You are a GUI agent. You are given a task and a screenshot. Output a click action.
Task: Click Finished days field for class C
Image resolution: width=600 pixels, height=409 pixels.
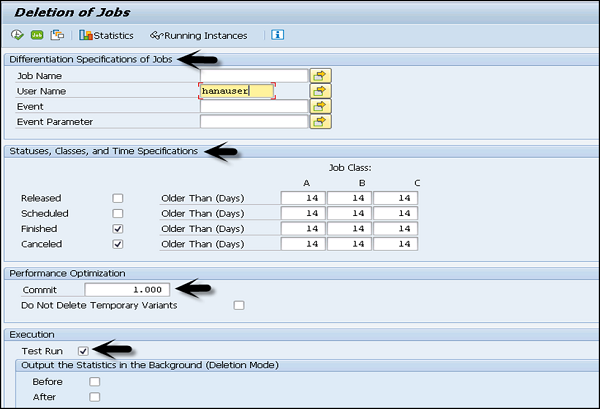[396, 229]
